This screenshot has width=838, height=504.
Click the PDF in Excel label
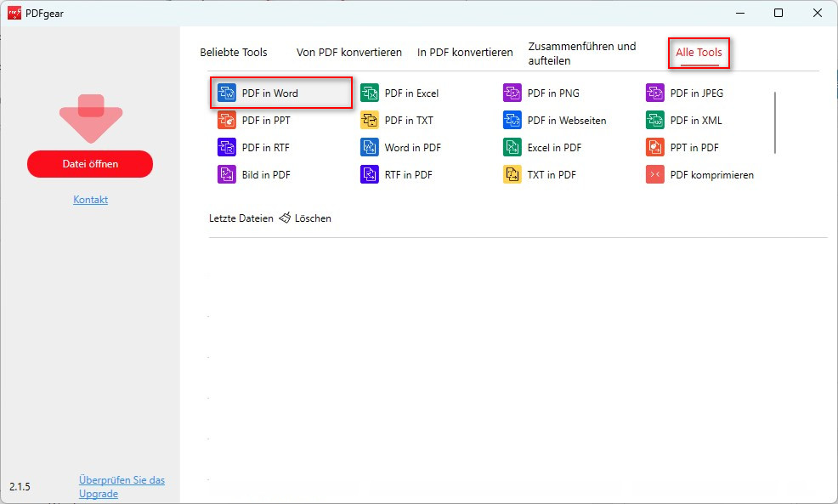tap(411, 93)
